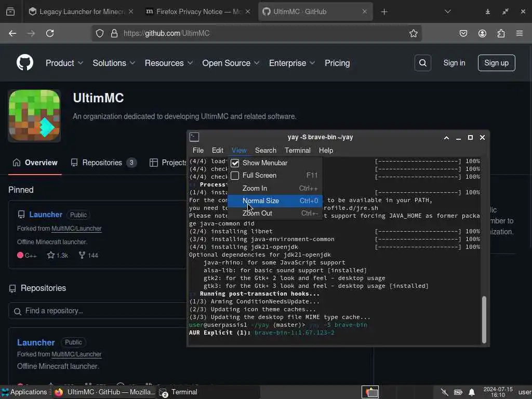This screenshot has width=532, height=399.
Task: Click the shade-up arrow of the terminal window
Action: click(446, 137)
